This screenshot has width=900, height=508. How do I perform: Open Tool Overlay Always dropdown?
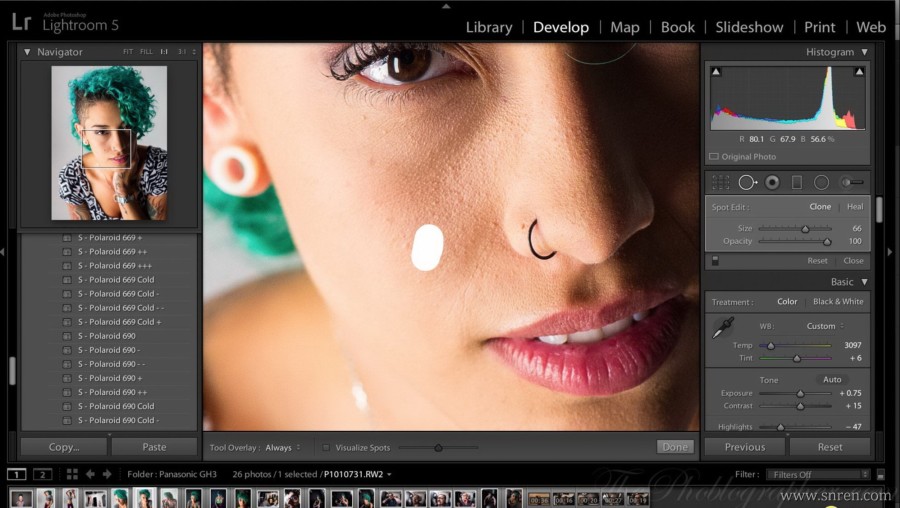(x=282, y=448)
